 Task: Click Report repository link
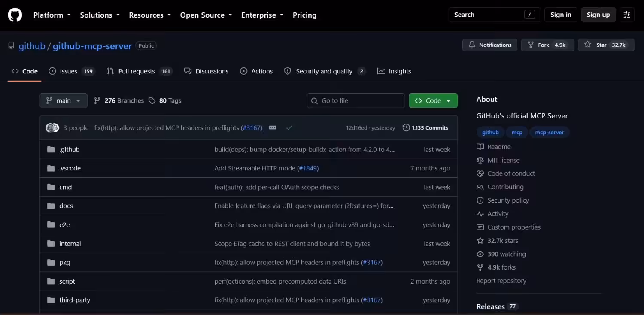click(501, 281)
